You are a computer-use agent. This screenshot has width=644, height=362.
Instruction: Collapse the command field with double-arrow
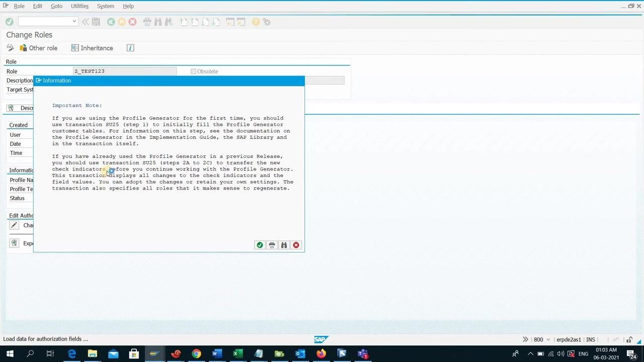(x=86, y=22)
